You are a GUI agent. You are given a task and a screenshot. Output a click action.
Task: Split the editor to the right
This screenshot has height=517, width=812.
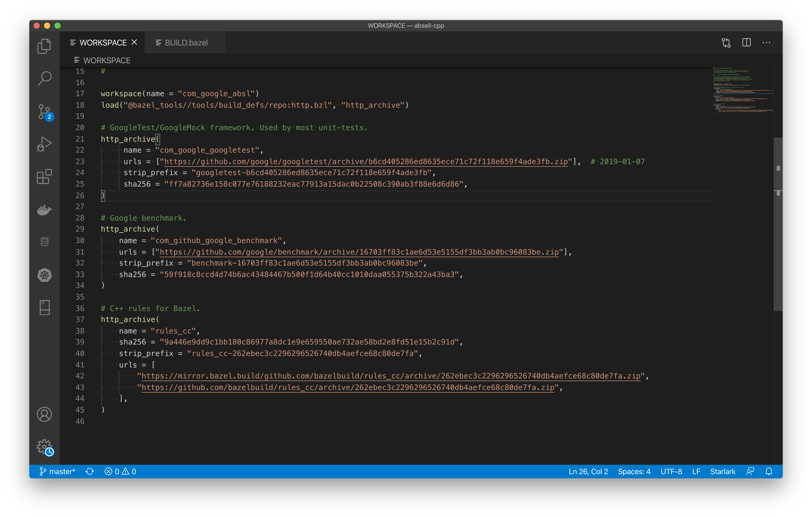pos(746,43)
